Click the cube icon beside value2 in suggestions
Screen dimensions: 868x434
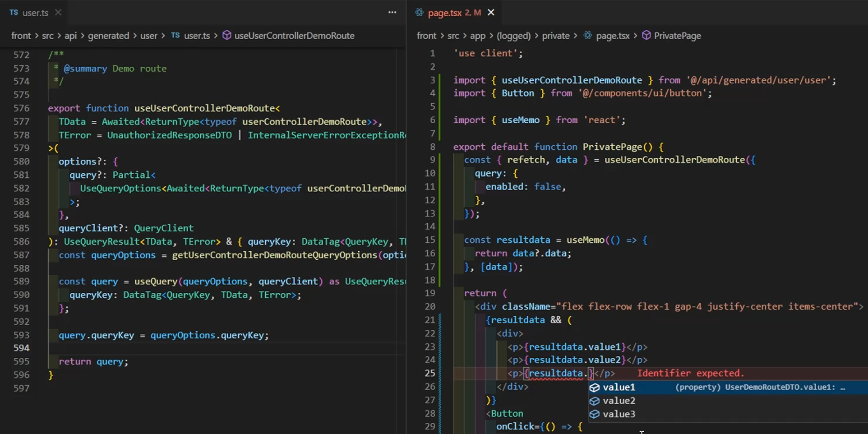point(595,401)
